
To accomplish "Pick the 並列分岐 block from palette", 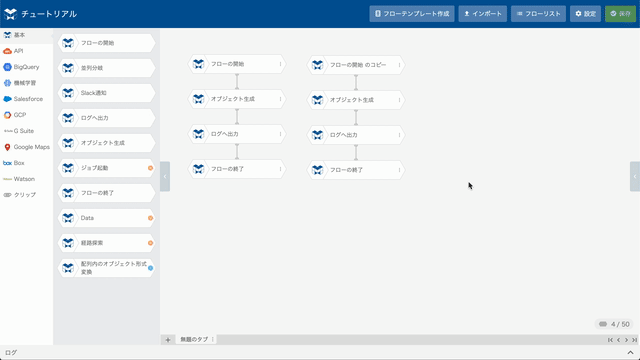I will (x=107, y=68).
